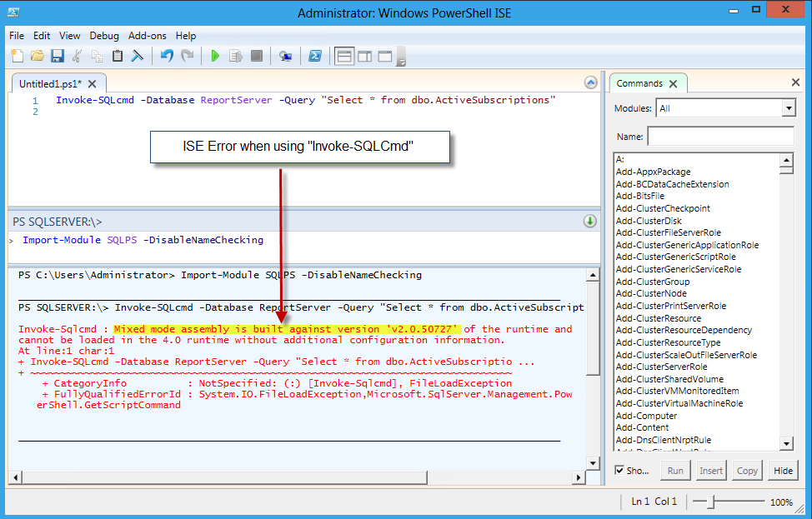
Task: Click the Copy button in Commands pane
Action: tap(747, 471)
